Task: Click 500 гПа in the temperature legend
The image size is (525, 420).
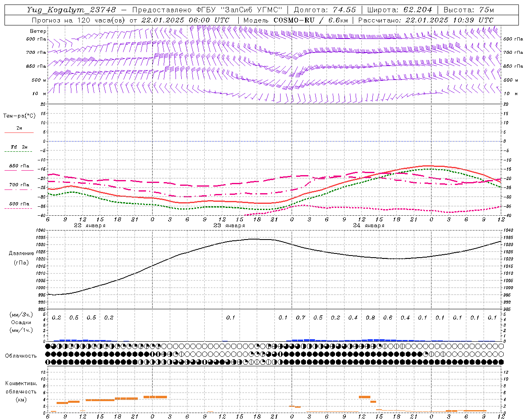Action: (19, 204)
